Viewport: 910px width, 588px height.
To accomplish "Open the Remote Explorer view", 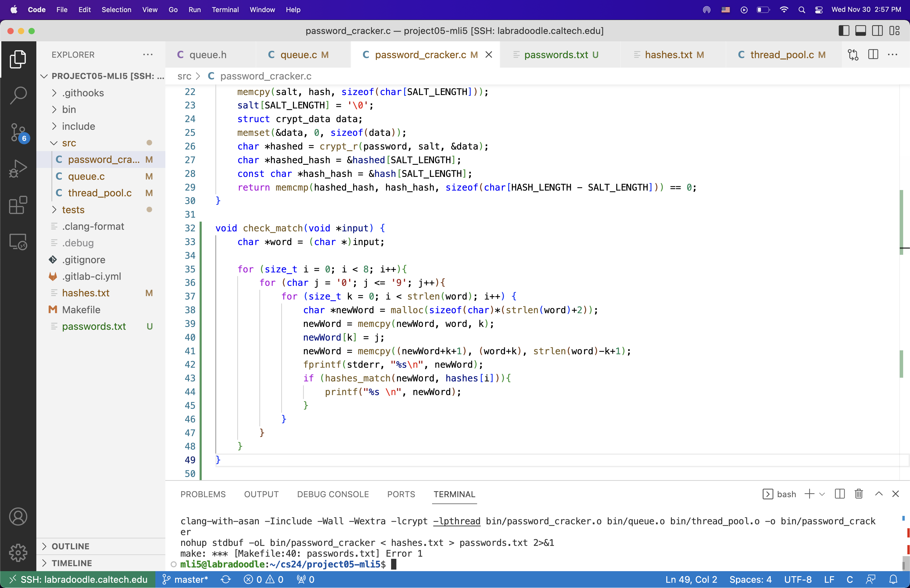I will point(18,242).
